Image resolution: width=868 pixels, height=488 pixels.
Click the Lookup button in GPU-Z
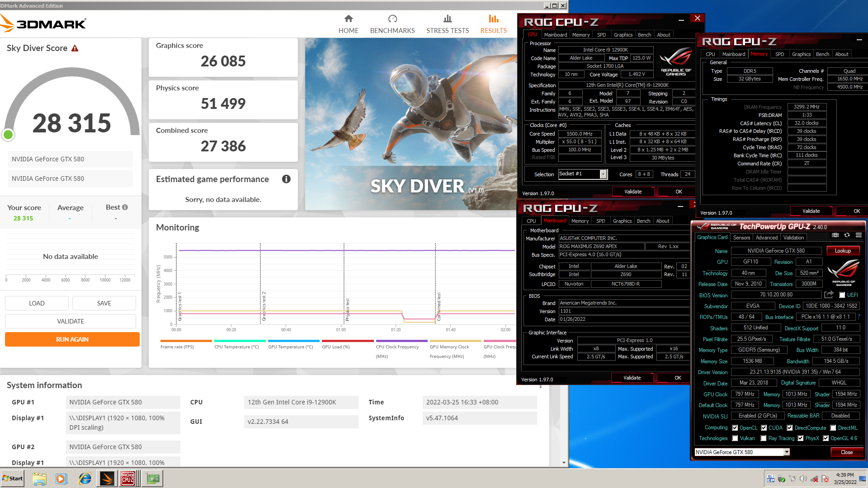pyautogui.click(x=843, y=251)
